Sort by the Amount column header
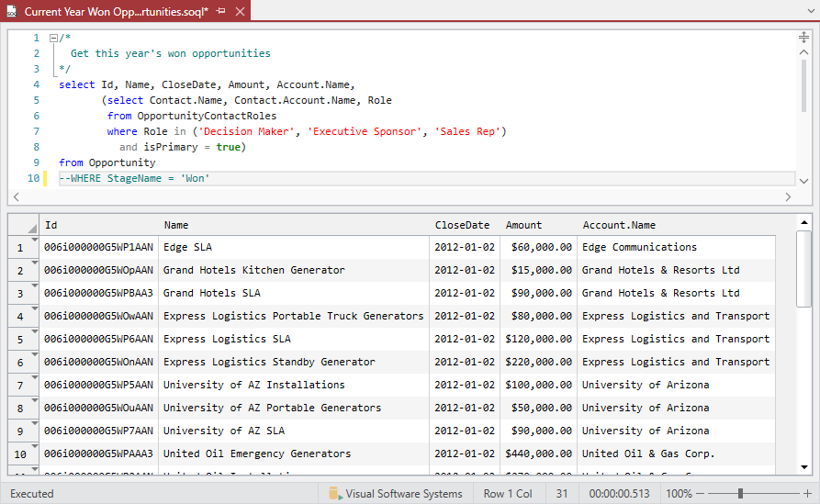 539,225
